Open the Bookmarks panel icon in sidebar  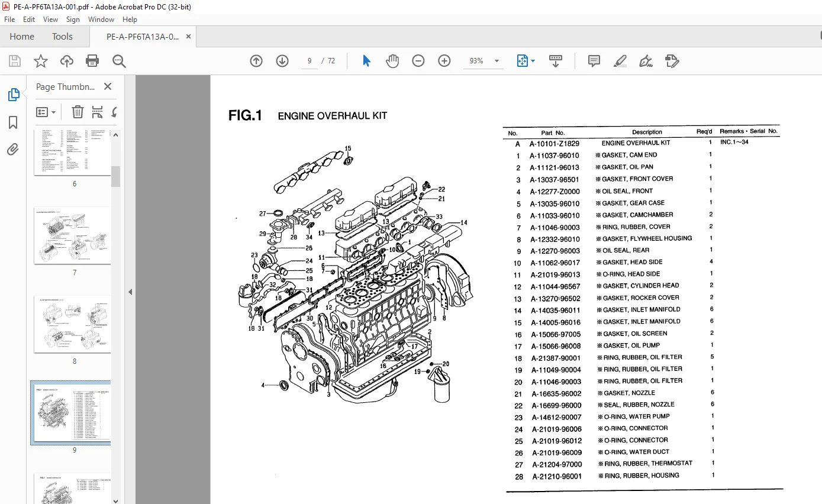[x=13, y=122]
